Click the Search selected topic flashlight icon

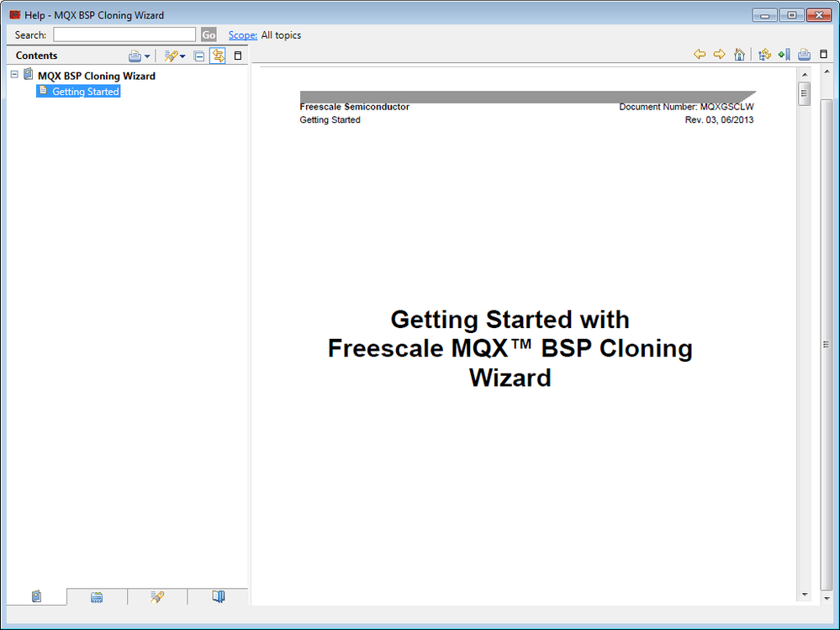tap(171, 56)
